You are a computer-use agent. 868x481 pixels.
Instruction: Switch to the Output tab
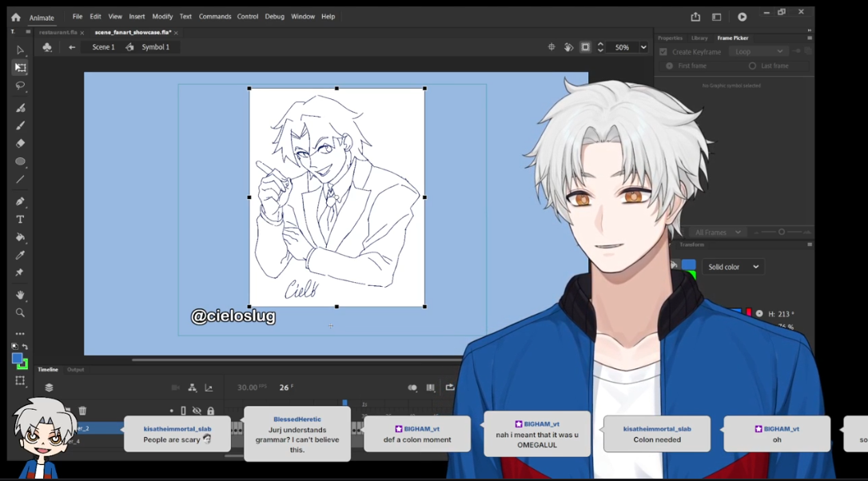[75, 370]
